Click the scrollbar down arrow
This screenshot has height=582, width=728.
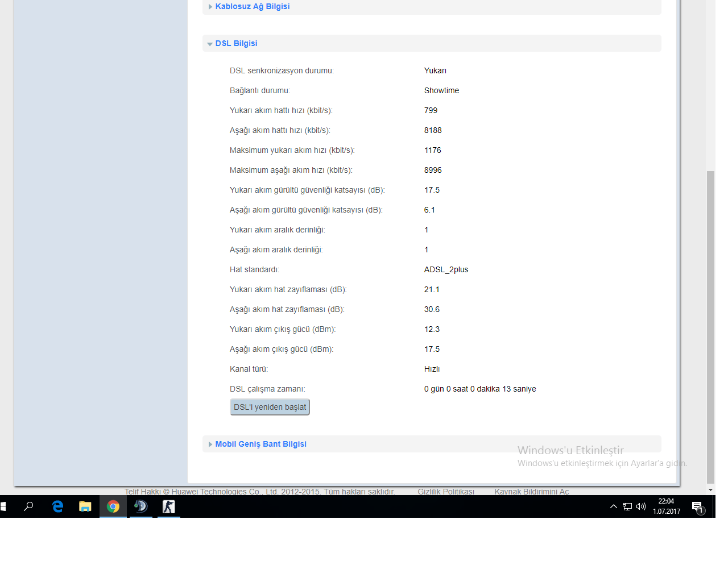click(x=710, y=490)
